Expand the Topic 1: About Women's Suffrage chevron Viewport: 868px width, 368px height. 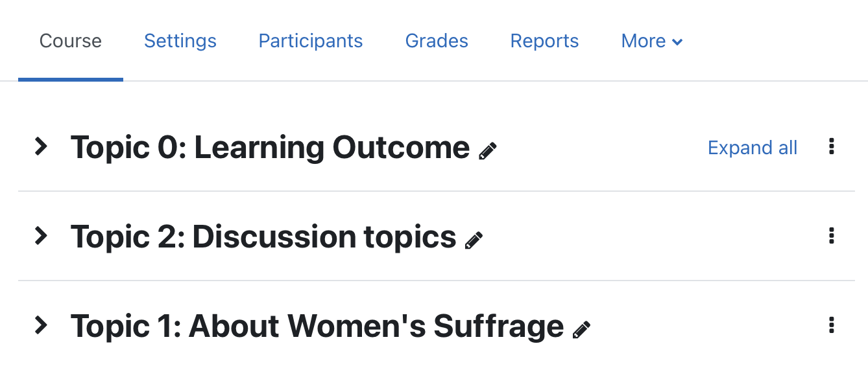pos(41,325)
